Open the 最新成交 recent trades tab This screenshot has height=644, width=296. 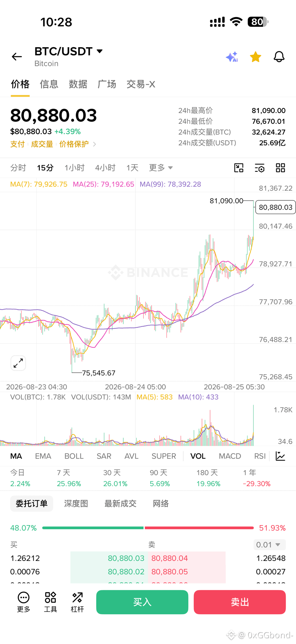120,503
